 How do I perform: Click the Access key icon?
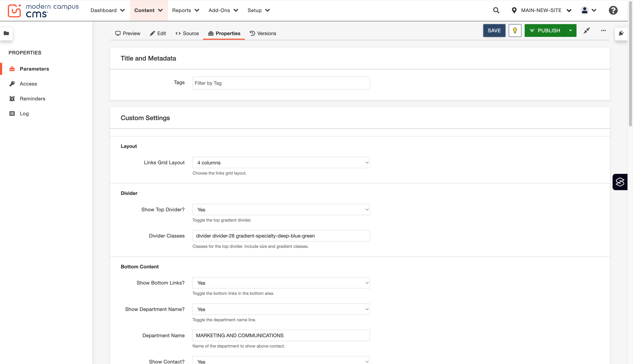pyautogui.click(x=12, y=84)
